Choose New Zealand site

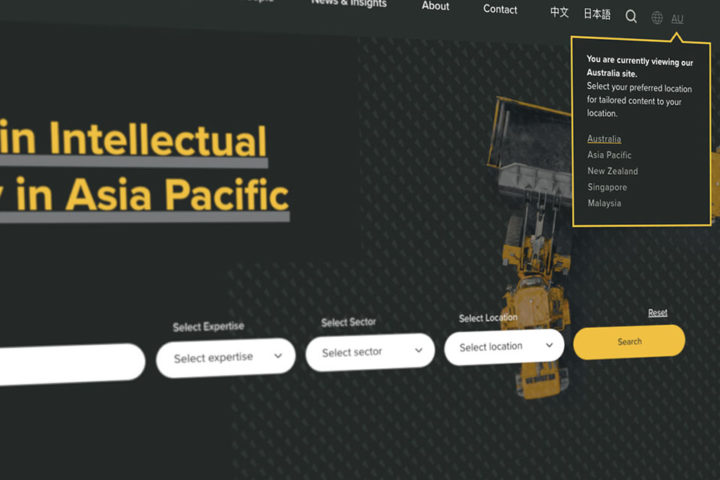click(x=613, y=171)
